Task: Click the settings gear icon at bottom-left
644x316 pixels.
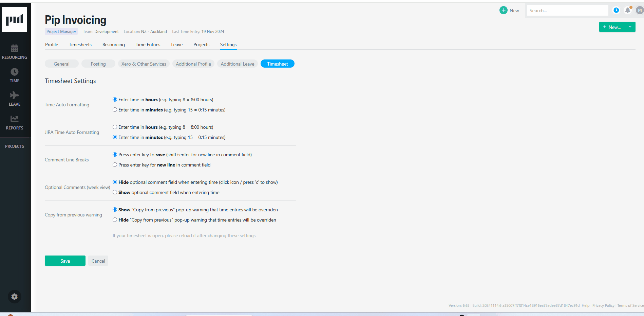Action: pos(14,297)
